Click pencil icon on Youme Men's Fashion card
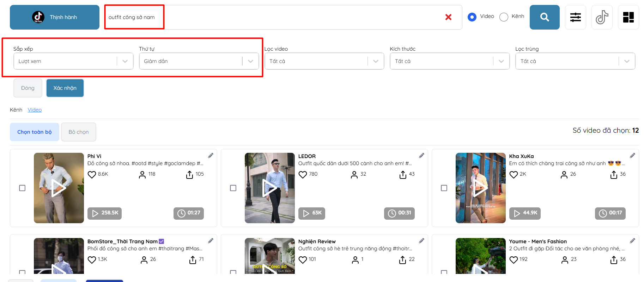Viewport: 644px width, 282px height. [x=632, y=241]
